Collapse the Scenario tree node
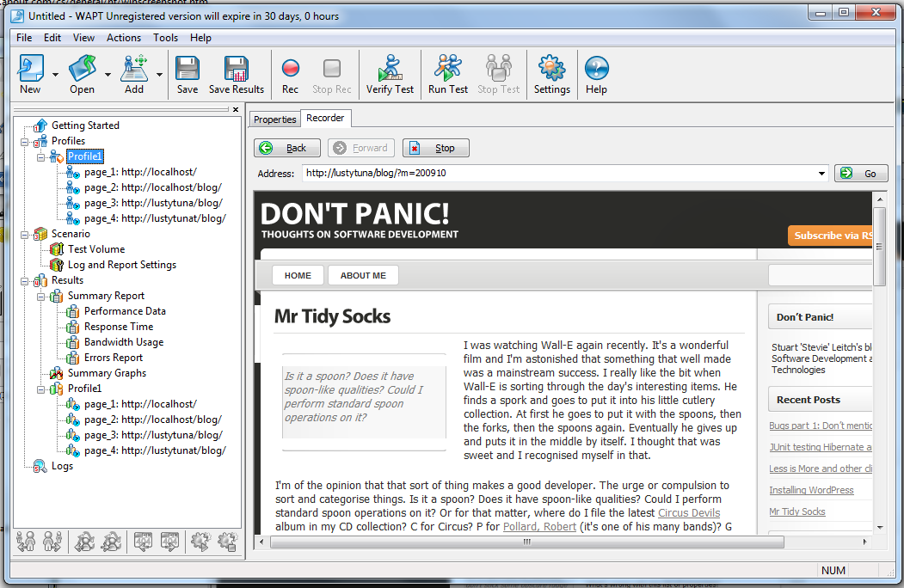The width and height of the screenshot is (904, 588). tap(24, 235)
